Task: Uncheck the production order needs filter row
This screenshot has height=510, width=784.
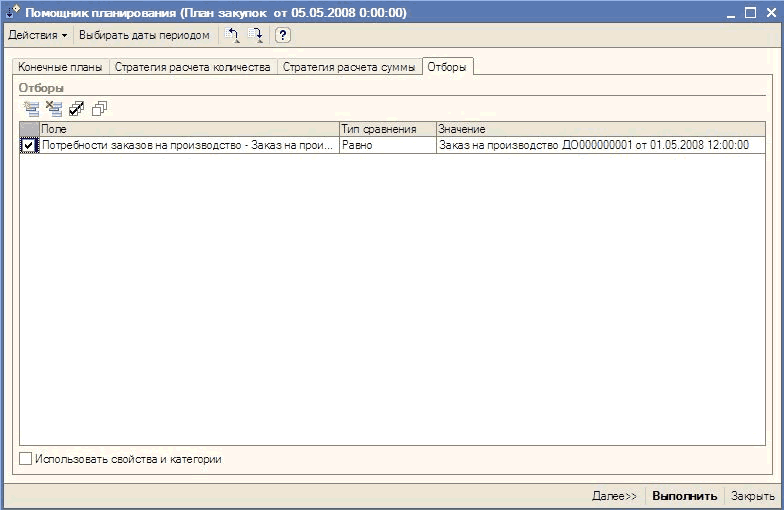Action: (x=29, y=146)
